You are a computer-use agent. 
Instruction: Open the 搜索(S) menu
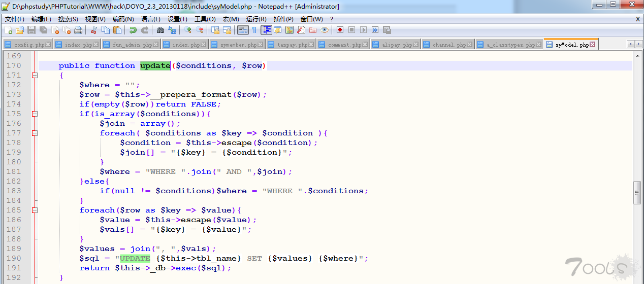click(68, 19)
